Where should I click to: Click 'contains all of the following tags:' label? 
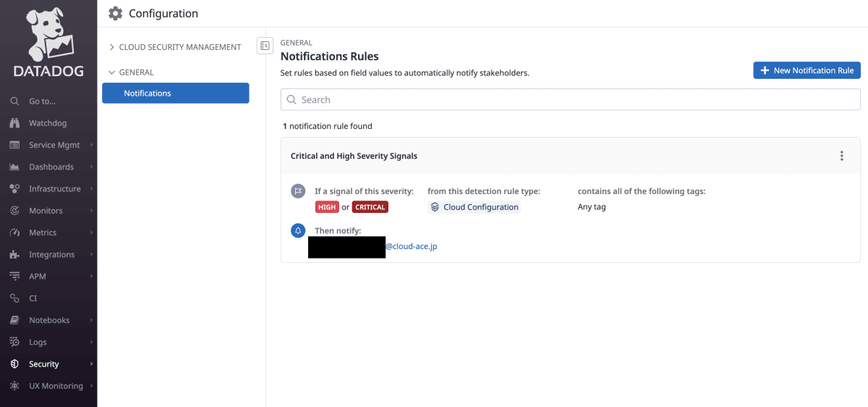click(x=642, y=191)
